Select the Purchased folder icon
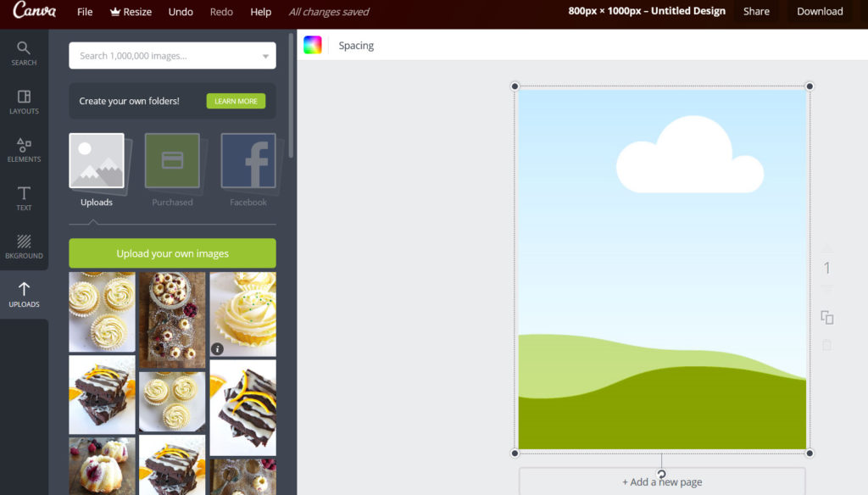This screenshot has width=868, height=495. click(172, 160)
